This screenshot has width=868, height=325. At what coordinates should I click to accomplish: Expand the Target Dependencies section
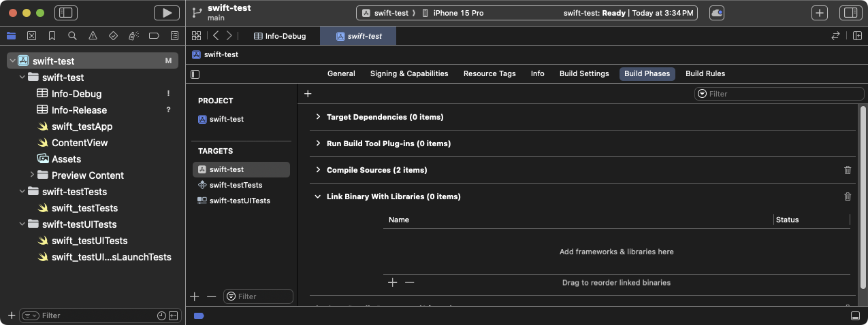[x=317, y=117]
